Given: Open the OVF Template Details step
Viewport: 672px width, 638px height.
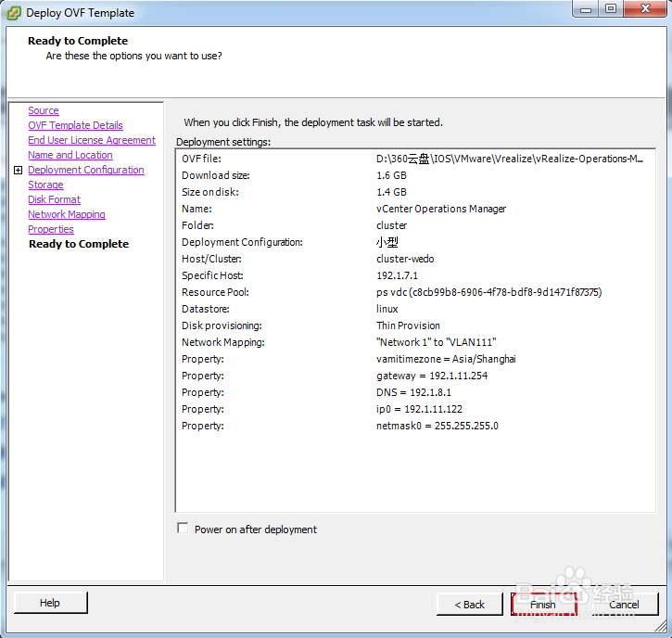Looking at the screenshot, I should pos(75,125).
